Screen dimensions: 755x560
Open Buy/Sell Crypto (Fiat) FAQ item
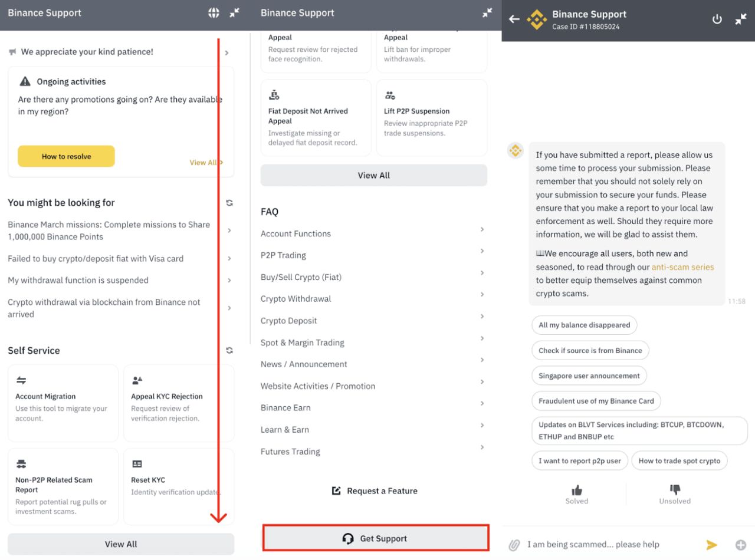(373, 277)
